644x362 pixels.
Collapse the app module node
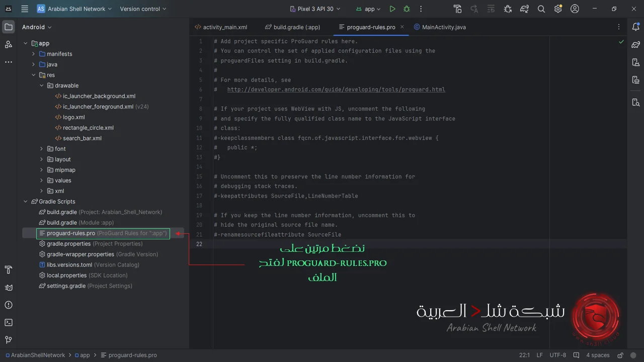click(26, 43)
